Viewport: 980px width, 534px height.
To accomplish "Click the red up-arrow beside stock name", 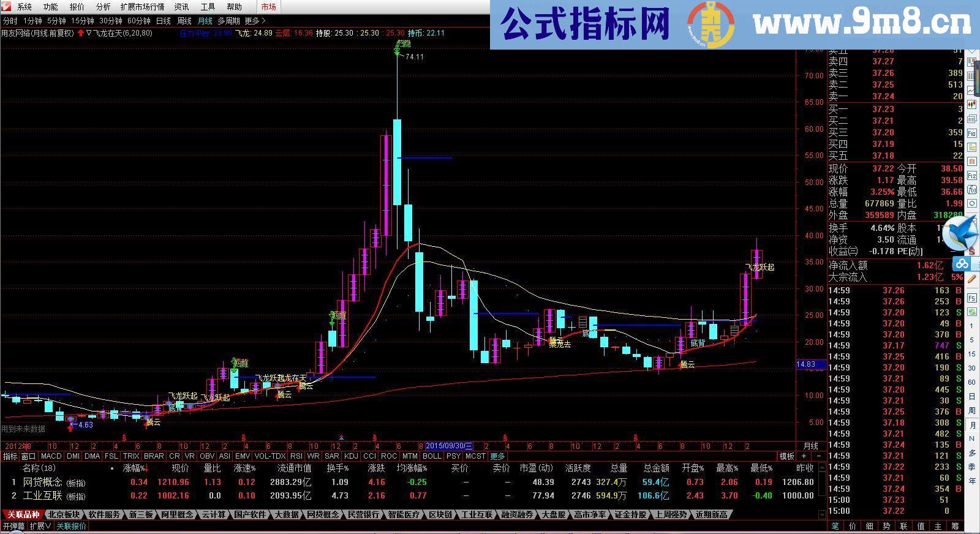I will point(80,33).
